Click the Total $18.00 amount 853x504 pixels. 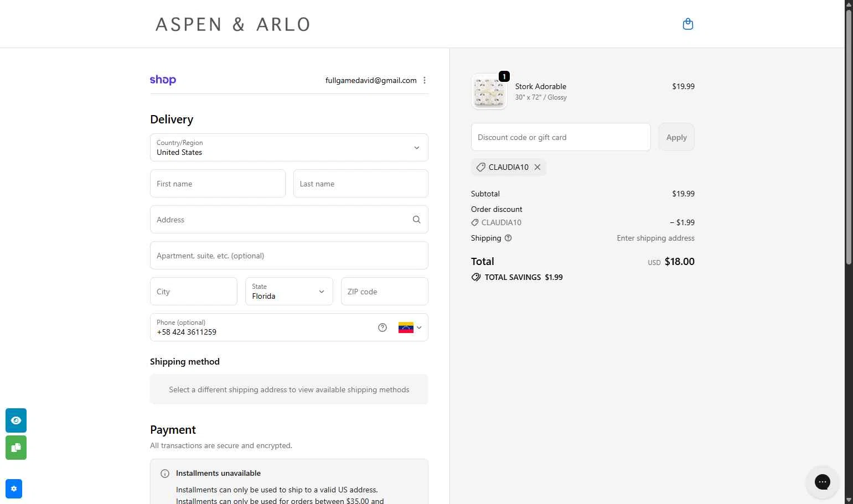[679, 262]
